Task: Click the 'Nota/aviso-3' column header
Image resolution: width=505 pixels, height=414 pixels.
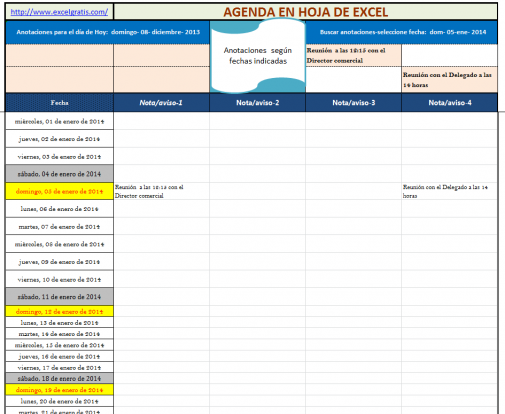Action: (353, 103)
